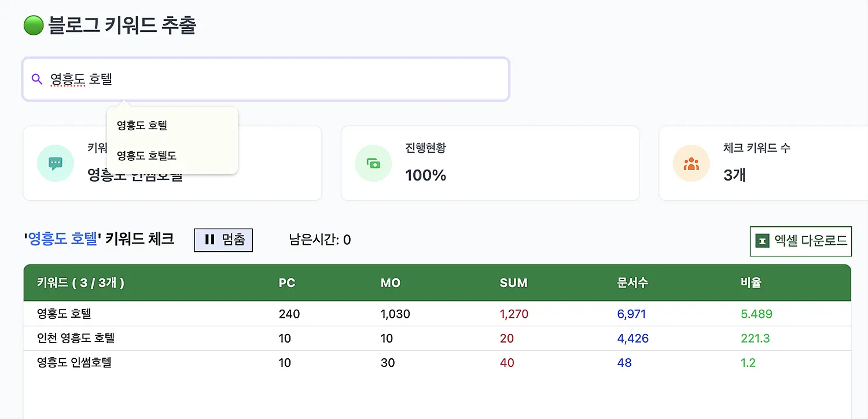
Task: Sort by the PC column header
Action: tap(287, 283)
